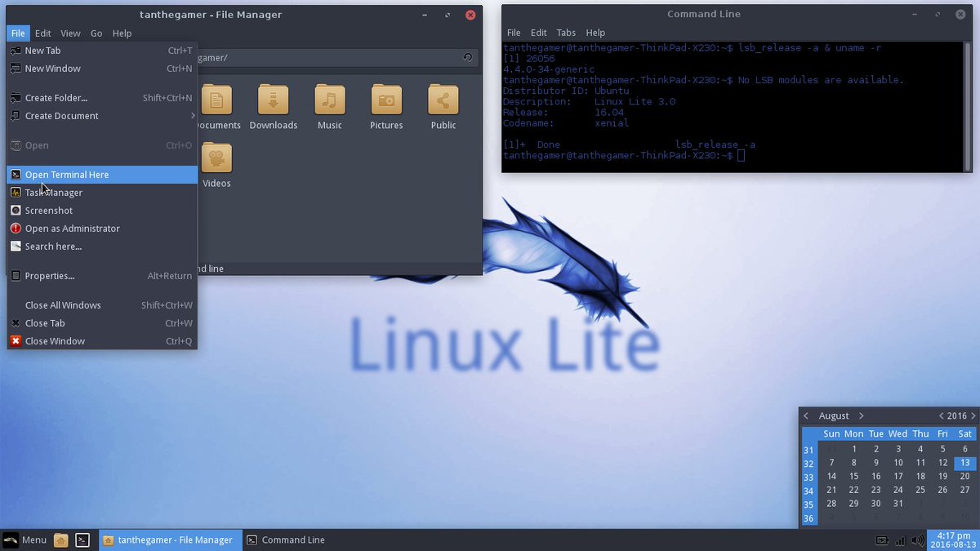Viewport: 980px width, 551px height.
Task: Select Close Window menu entry
Action: [102, 341]
